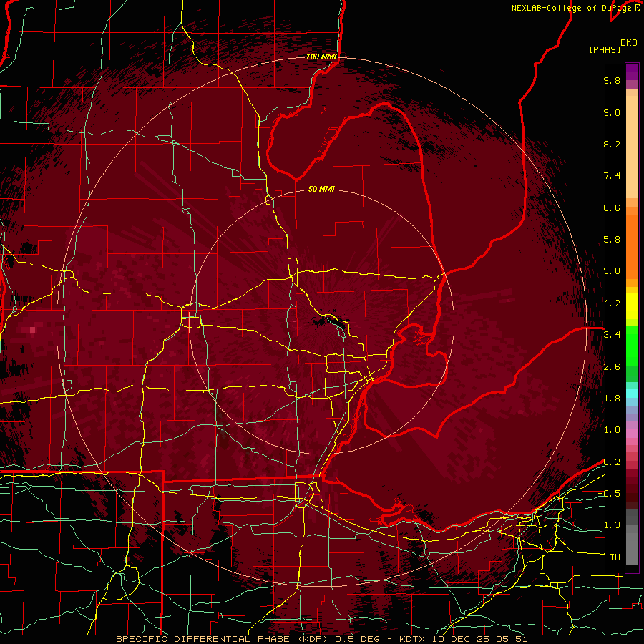Click the 1.0 scale value label
644x644 pixels.
(x=612, y=430)
